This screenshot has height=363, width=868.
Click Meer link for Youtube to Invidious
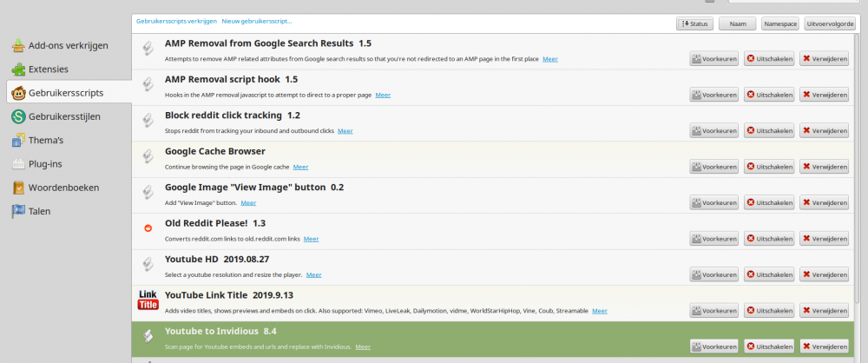pyautogui.click(x=363, y=346)
